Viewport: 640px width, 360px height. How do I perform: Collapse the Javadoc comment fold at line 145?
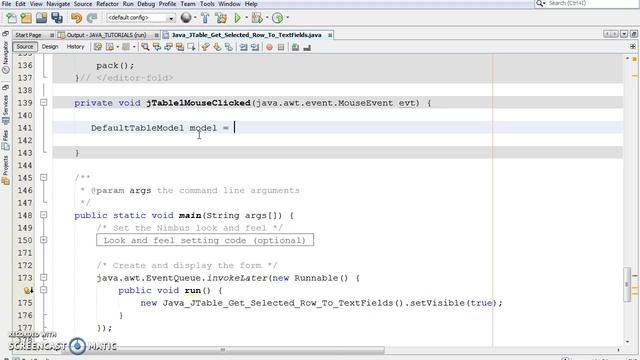pos(44,178)
